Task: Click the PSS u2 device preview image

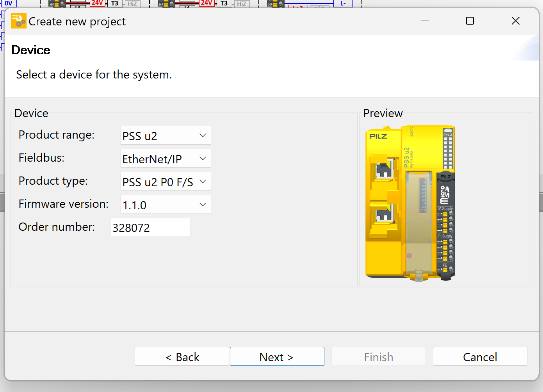Action: click(x=410, y=203)
